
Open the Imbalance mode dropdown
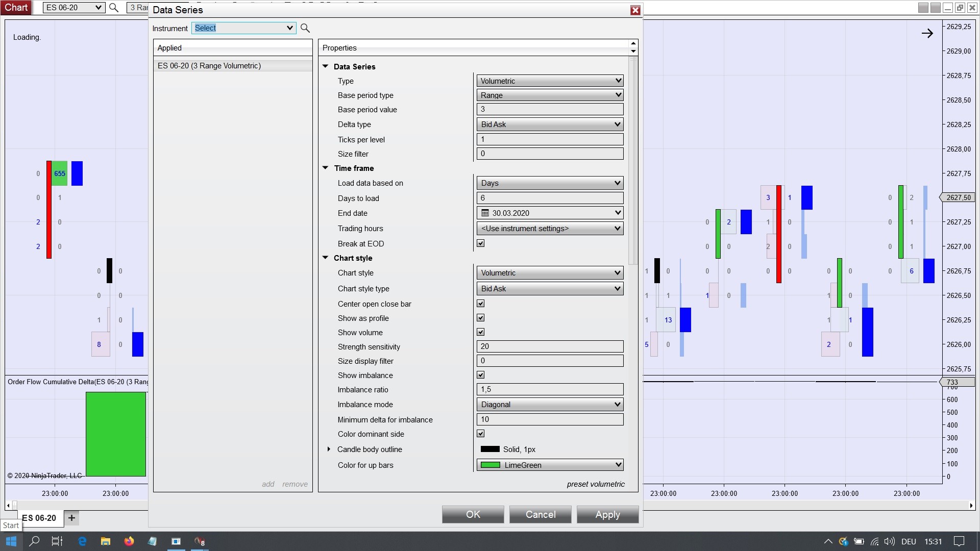coord(550,405)
